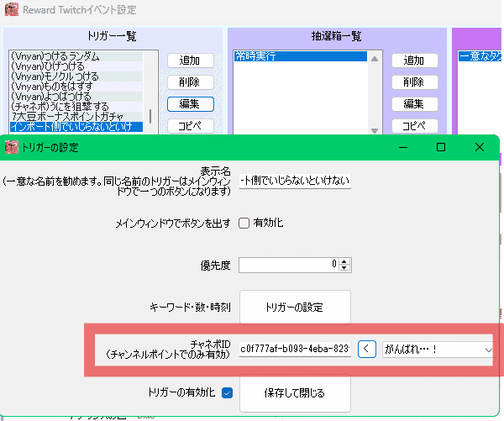Select (Vnyan)よつばつける trigger row
The image size is (504, 421).
coord(76,96)
